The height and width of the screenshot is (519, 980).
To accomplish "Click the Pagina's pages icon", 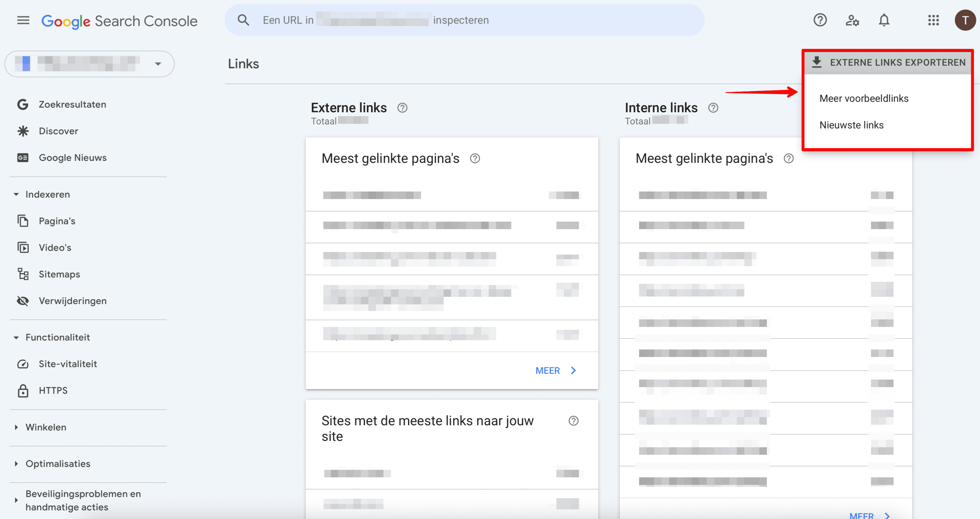I will click(23, 221).
